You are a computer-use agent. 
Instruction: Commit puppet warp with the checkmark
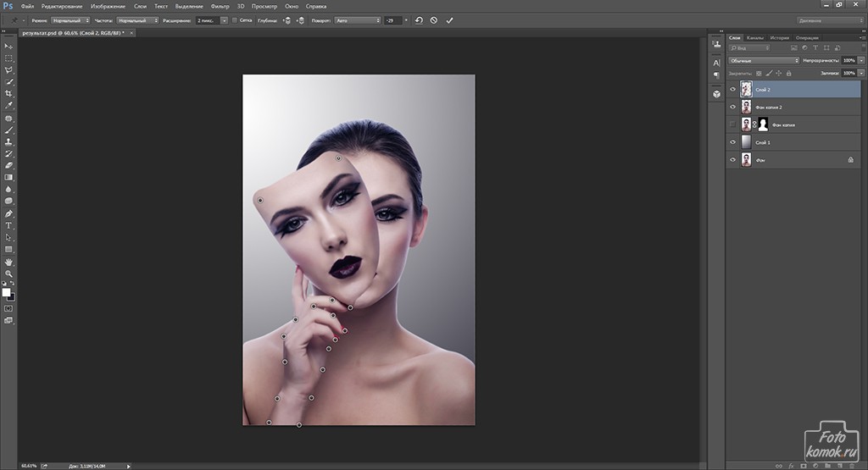click(449, 19)
